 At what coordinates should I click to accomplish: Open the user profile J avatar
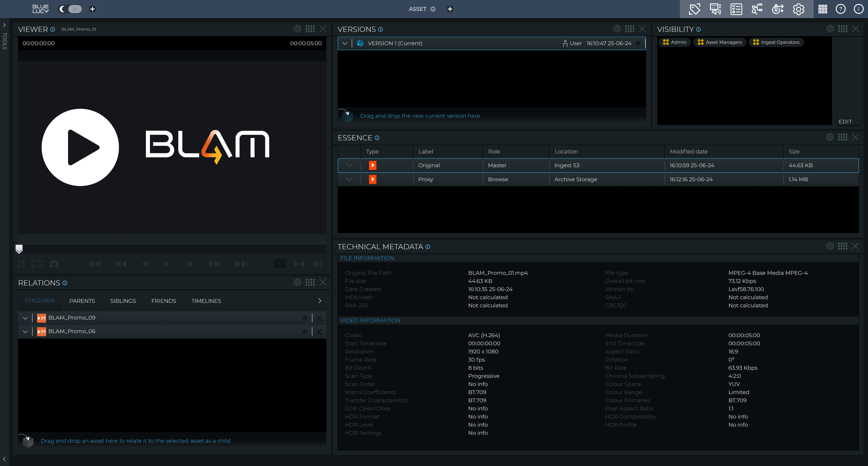coord(858,9)
